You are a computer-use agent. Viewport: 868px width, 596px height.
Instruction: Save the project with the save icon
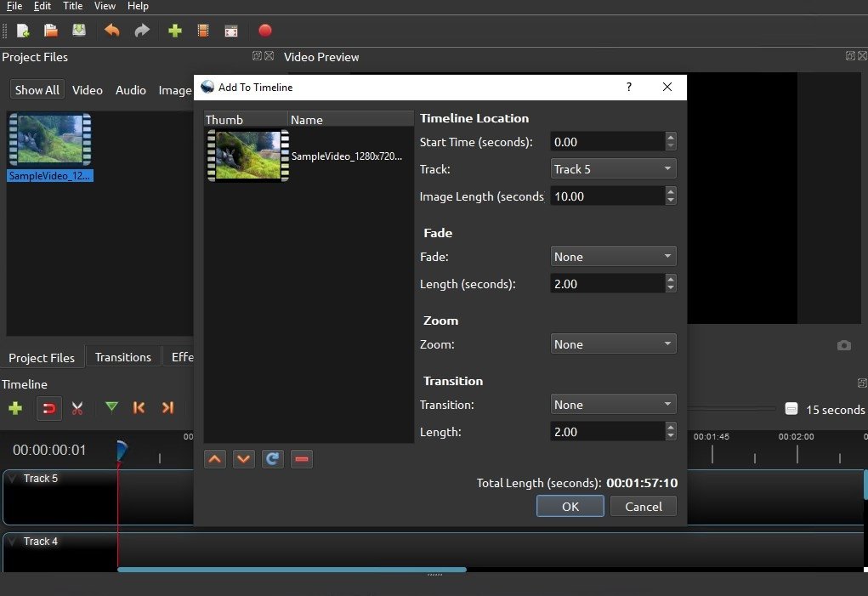coord(79,30)
